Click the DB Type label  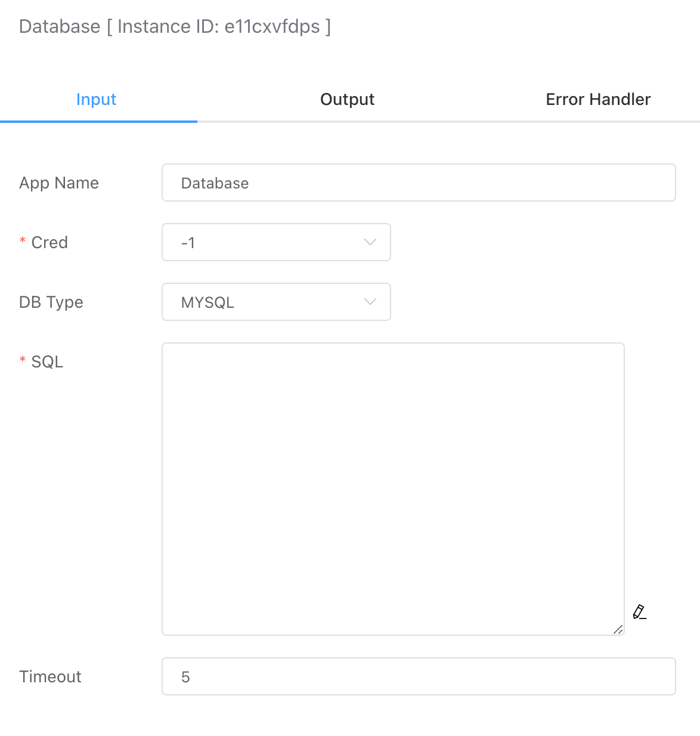pos(51,302)
